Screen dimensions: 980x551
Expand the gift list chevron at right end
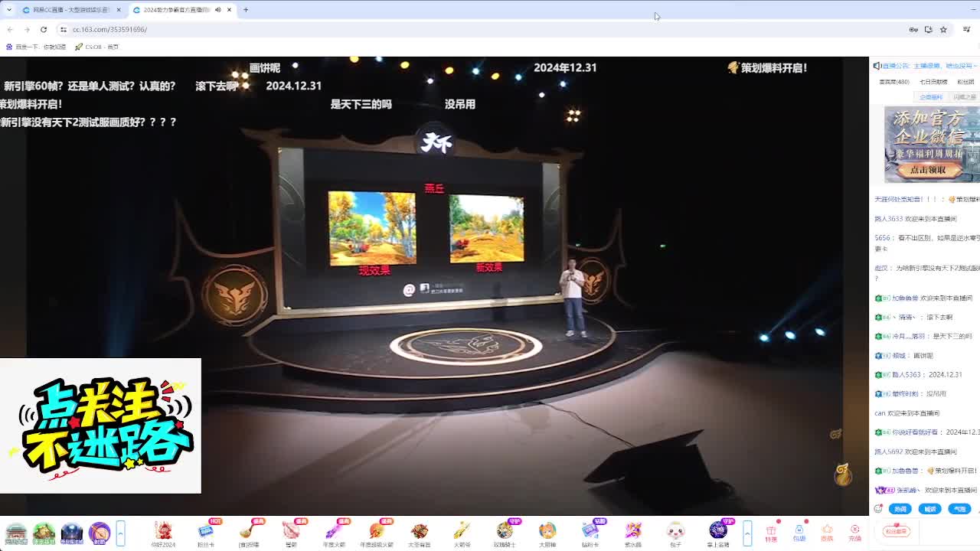[747, 533]
